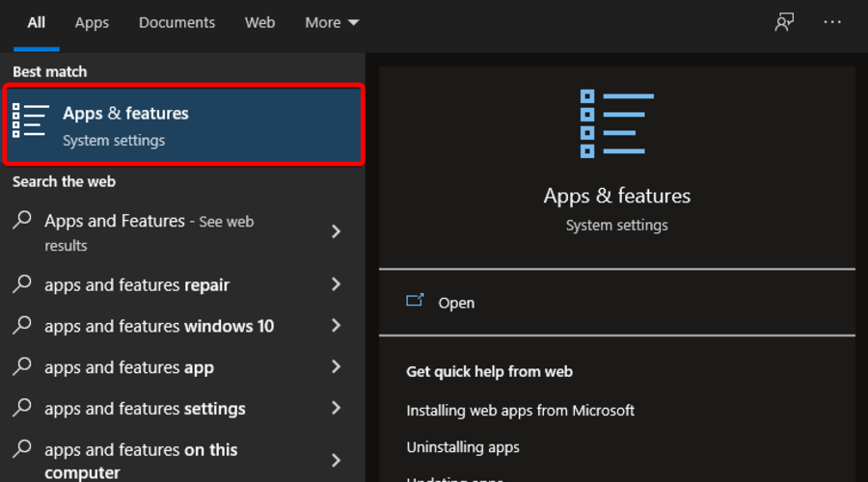Click the 'Search the web' section header
868x482 pixels.
tap(65, 181)
